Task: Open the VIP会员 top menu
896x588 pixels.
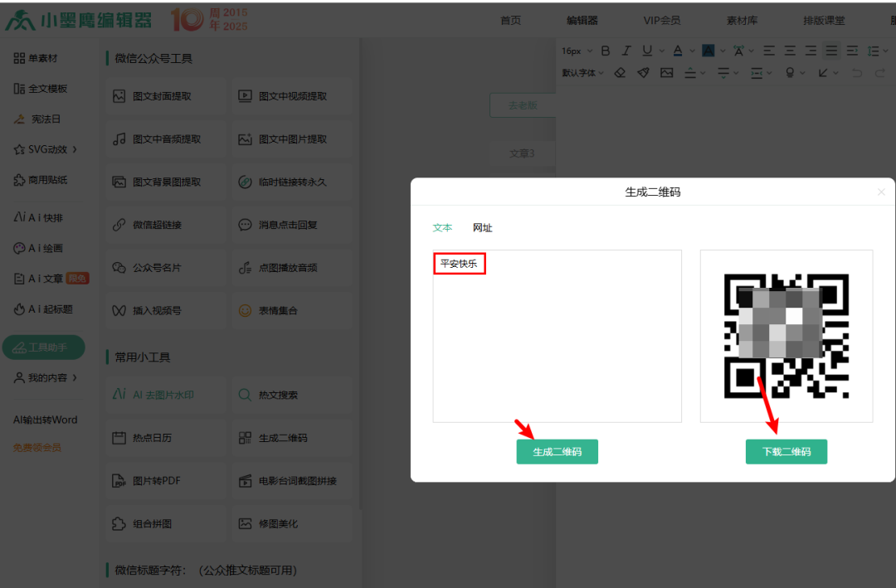Action: pyautogui.click(x=661, y=21)
